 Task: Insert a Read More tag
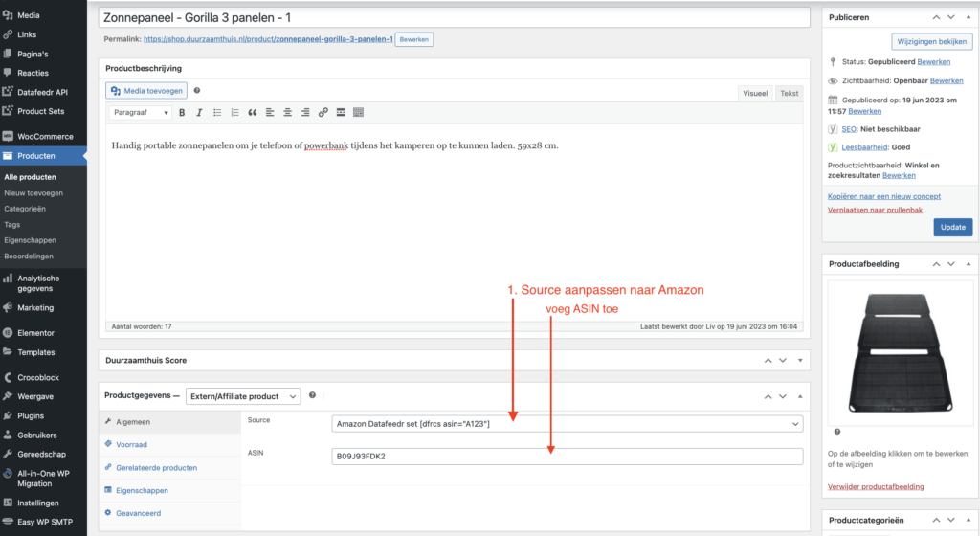pyautogui.click(x=341, y=112)
